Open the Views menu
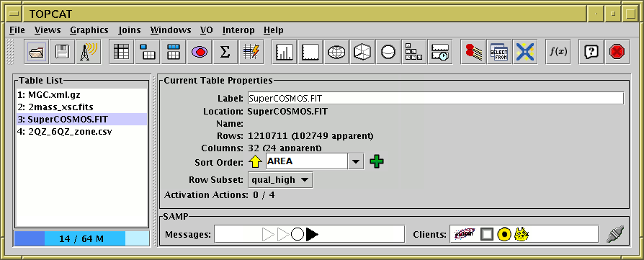Image resolution: width=644 pixels, height=260 pixels. click(x=48, y=30)
